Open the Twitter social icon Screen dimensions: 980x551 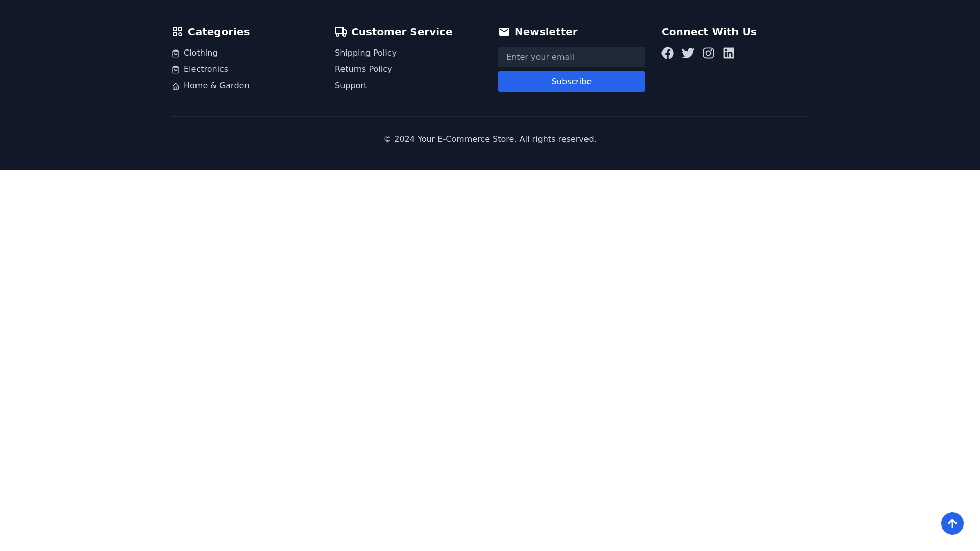point(688,53)
